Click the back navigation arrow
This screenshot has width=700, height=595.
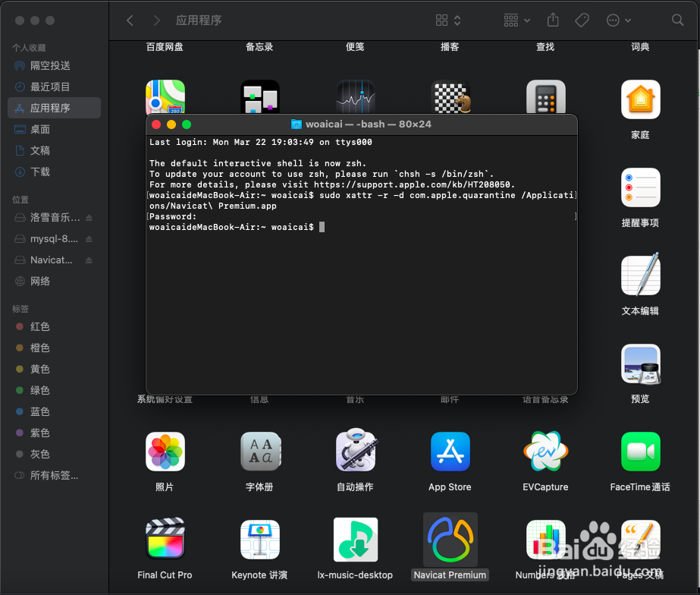130,20
